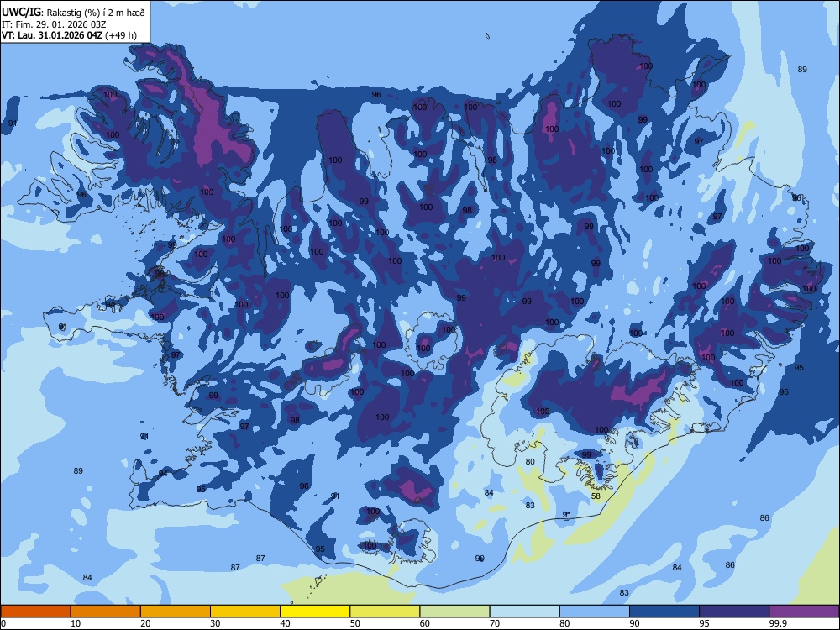Viewport: 840px width, 630px height.
Task: Select the legend scale label '40'
Action: tap(285, 623)
